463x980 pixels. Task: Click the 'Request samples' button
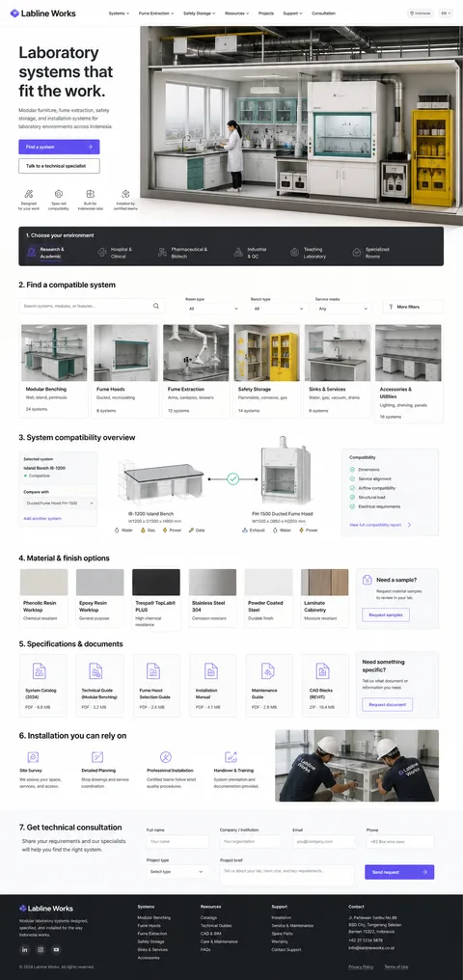click(x=386, y=615)
